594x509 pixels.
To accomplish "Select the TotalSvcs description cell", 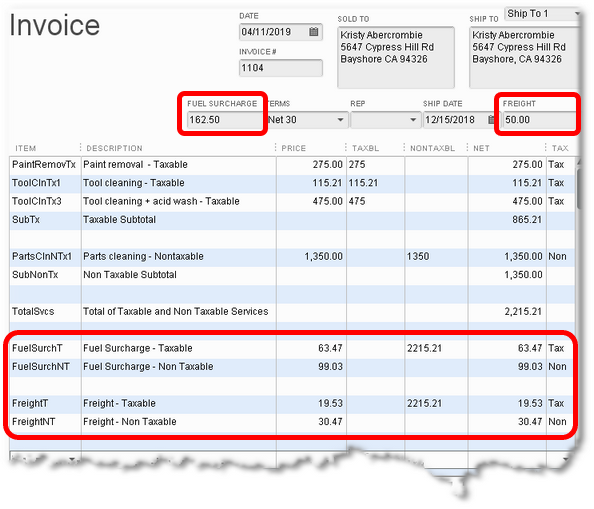I will click(x=178, y=312).
